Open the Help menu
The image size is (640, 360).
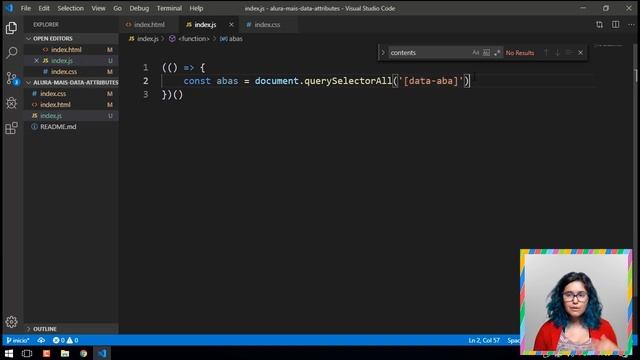196,8
